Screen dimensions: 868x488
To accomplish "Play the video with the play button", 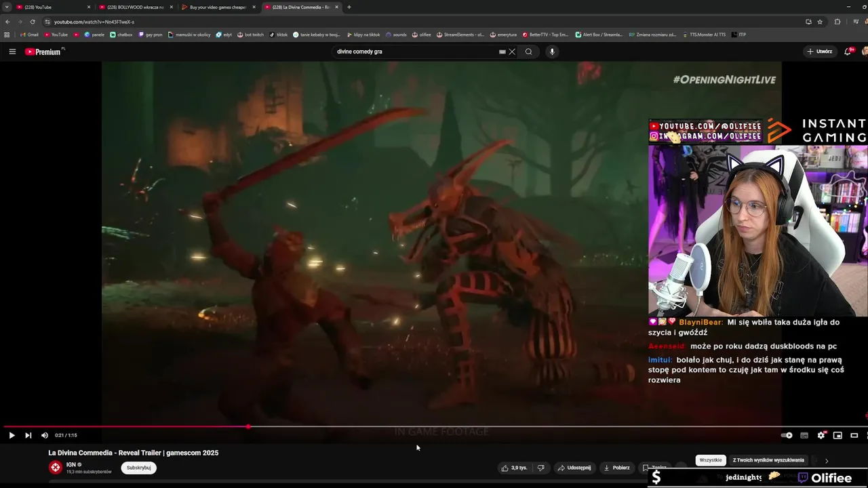I will coord(12,435).
